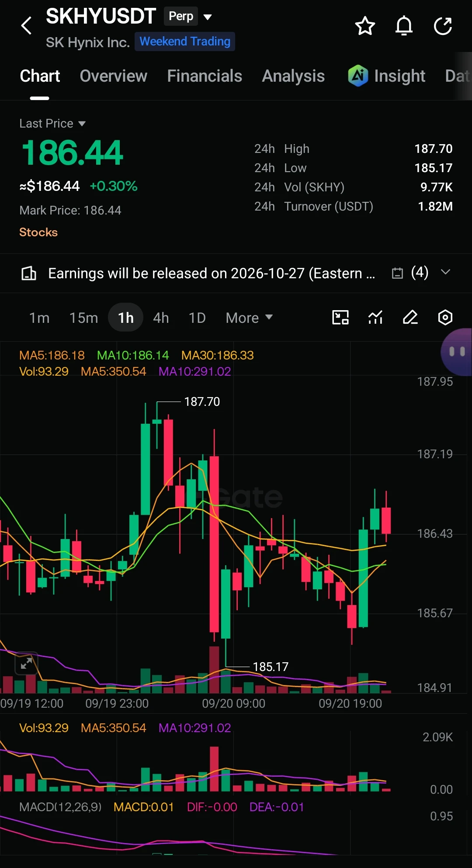Screen dimensions: 472x868
Task: Tap the share icon in header
Action: 443,26
